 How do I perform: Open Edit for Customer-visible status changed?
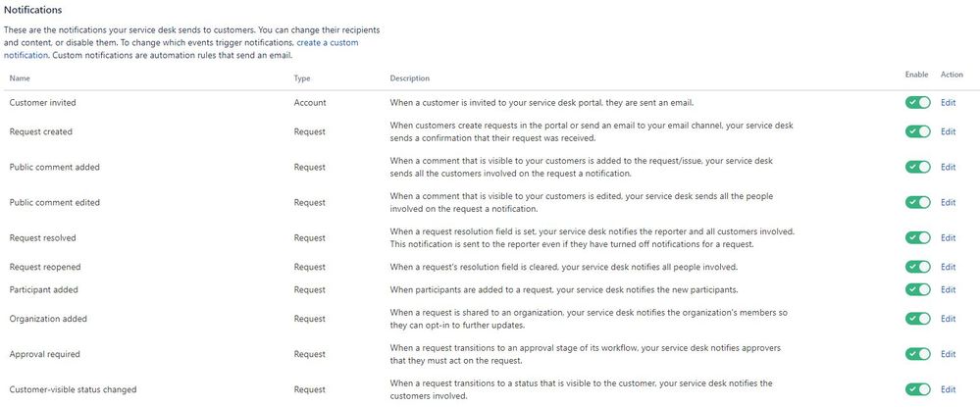pos(949,389)
